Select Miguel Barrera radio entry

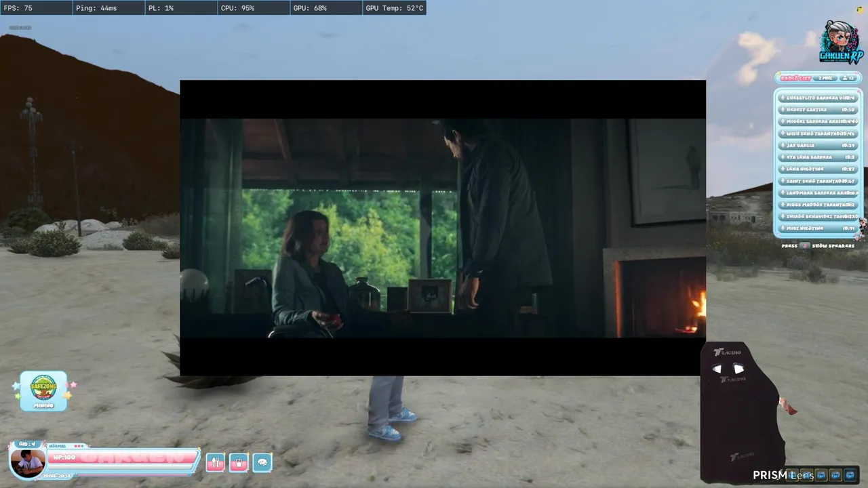click(x=818, y=121)
